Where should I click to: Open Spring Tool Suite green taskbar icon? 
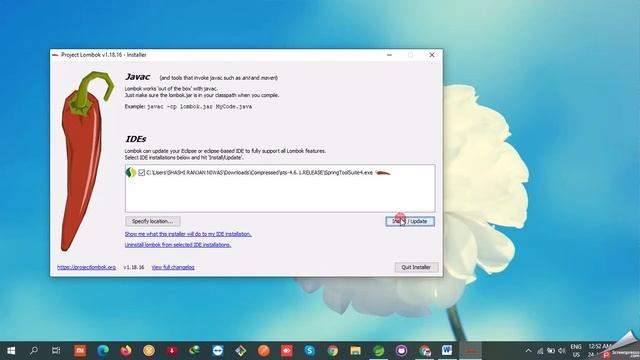[379, 351]
